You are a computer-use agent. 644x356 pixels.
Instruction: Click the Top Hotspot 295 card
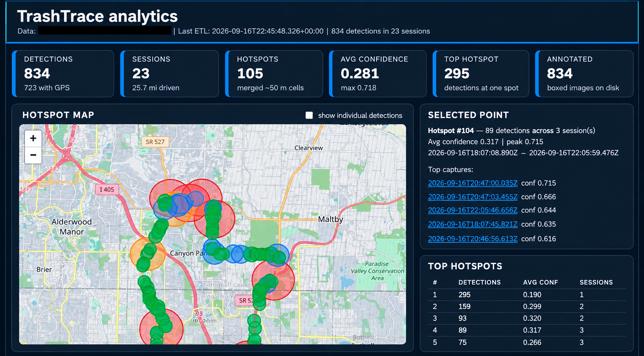(x=481, y=74)
